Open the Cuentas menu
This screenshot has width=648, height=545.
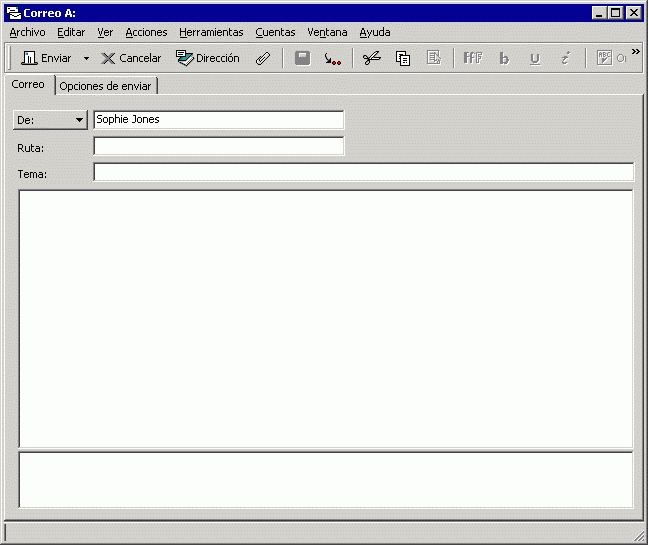point(275,32)
